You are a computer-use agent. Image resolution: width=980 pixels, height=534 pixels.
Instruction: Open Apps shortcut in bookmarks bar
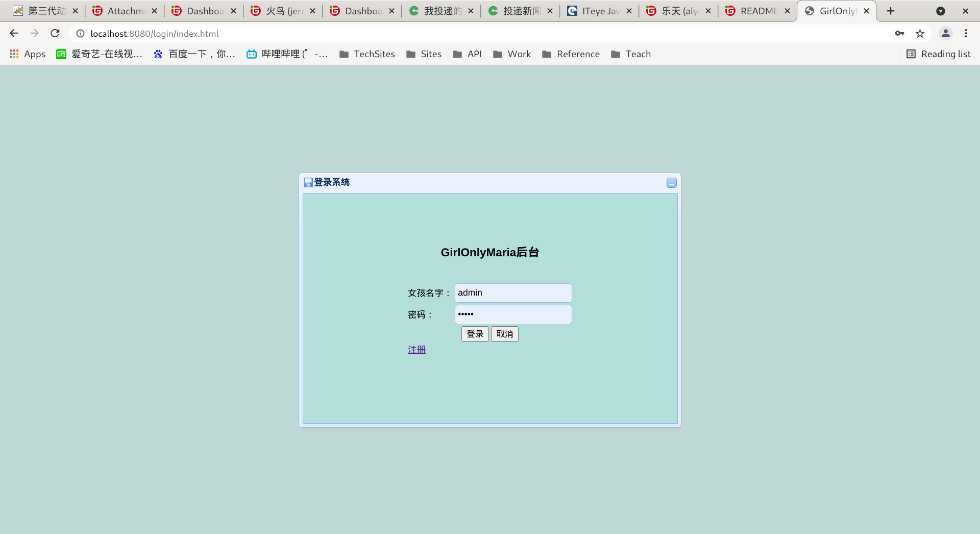point(28,54)
